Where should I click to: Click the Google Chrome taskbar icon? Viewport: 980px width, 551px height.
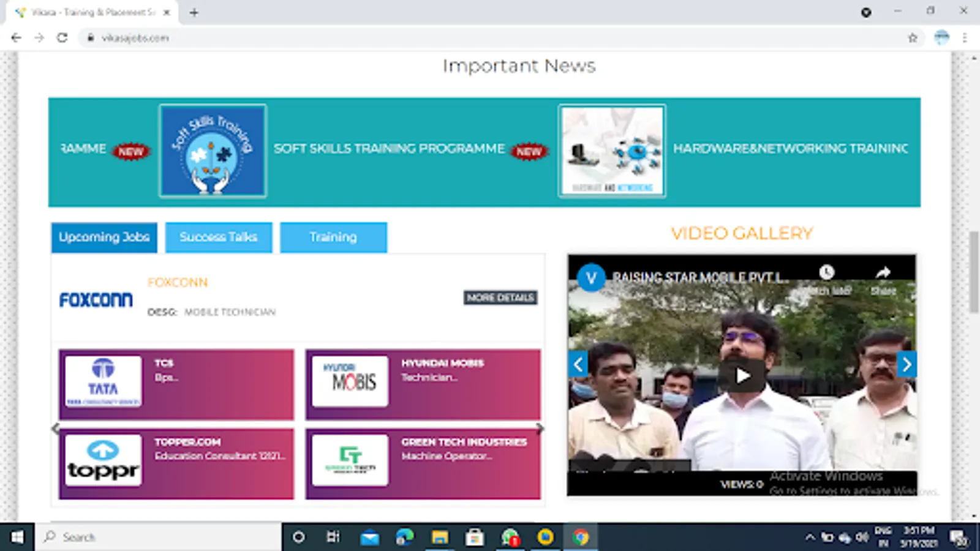pos(581,538)
